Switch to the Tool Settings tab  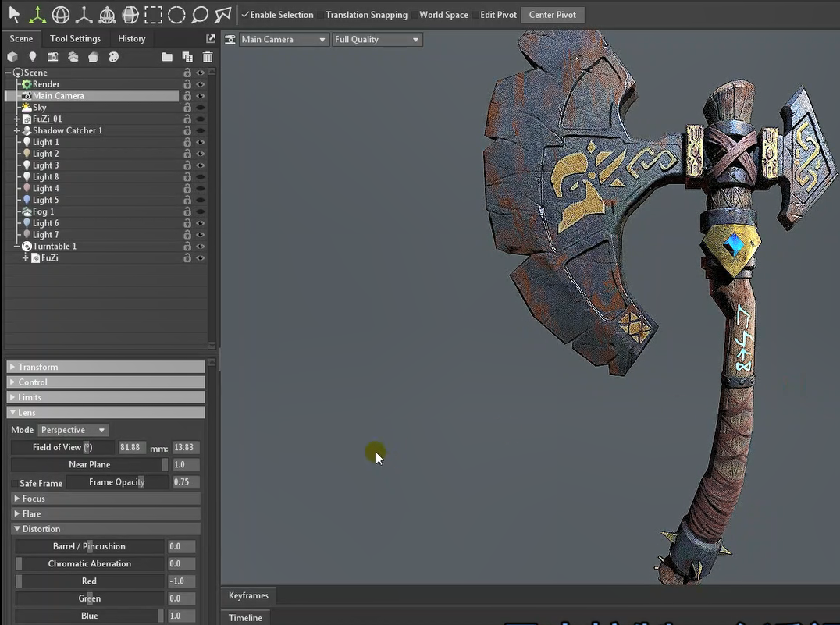(x=75, y=38)
